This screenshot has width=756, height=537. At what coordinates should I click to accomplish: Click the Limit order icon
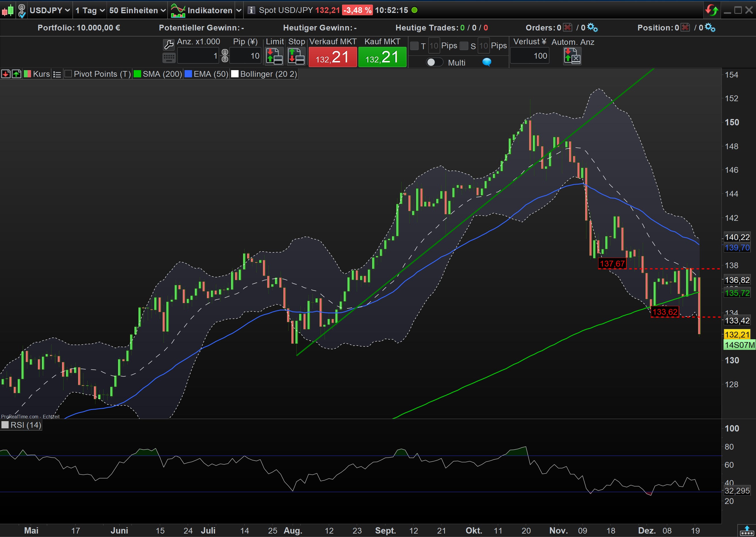click(x=274, y=56)
